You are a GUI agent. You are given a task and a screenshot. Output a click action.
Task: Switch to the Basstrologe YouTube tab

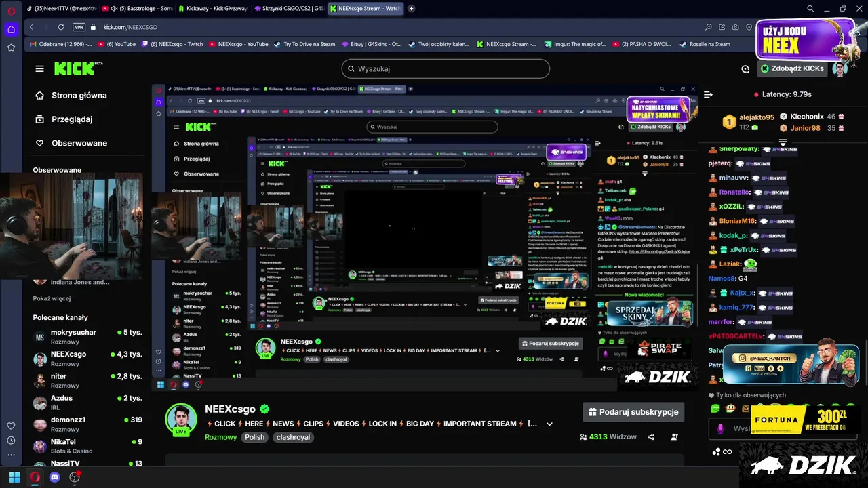pyautogui.click(x=137, y=9)
